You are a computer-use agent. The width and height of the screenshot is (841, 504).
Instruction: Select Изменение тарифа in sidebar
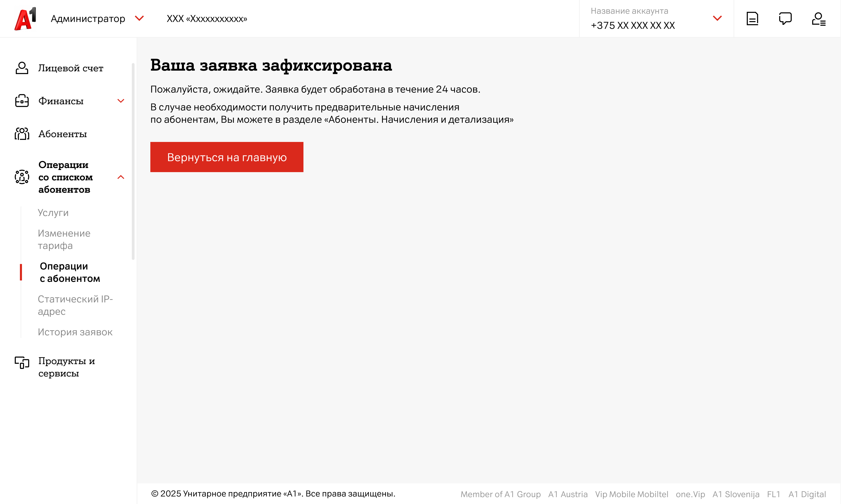(64, 240)
